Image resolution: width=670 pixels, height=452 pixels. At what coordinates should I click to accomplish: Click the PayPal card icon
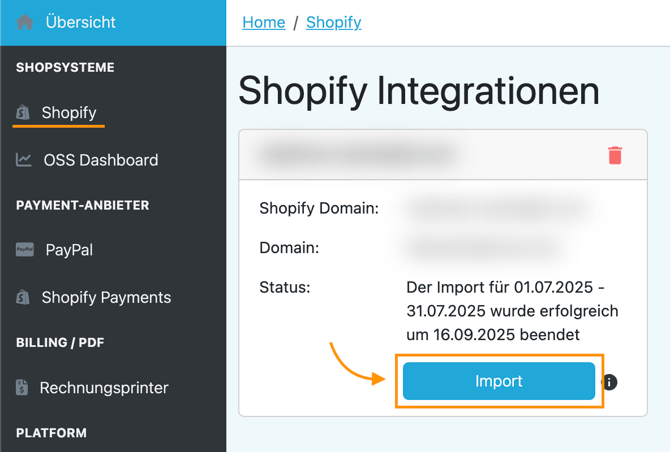pyautogui.click(x=25, y=250)
